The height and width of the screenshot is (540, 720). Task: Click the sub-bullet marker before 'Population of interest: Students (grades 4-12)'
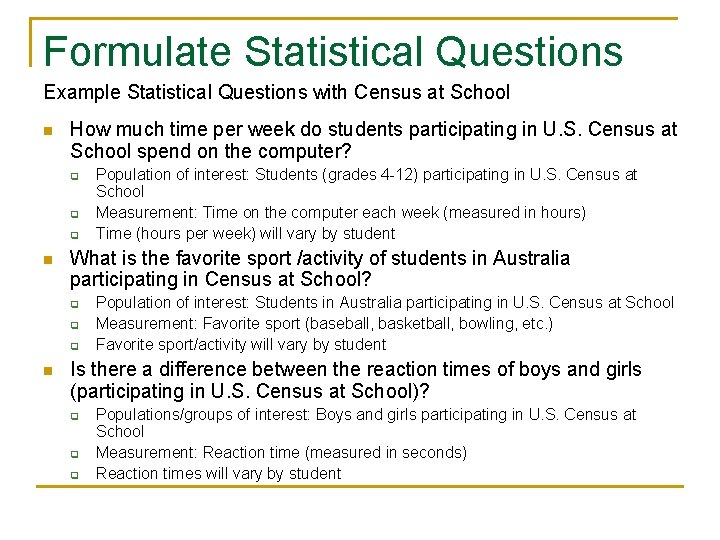74,176
